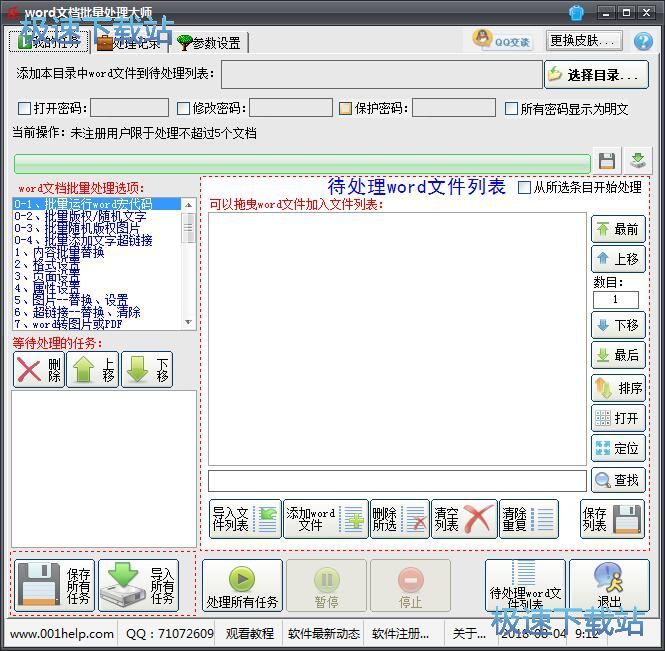
Task: Open the help question mark icon
Action: pyautogui.click(x=643, y=42)
